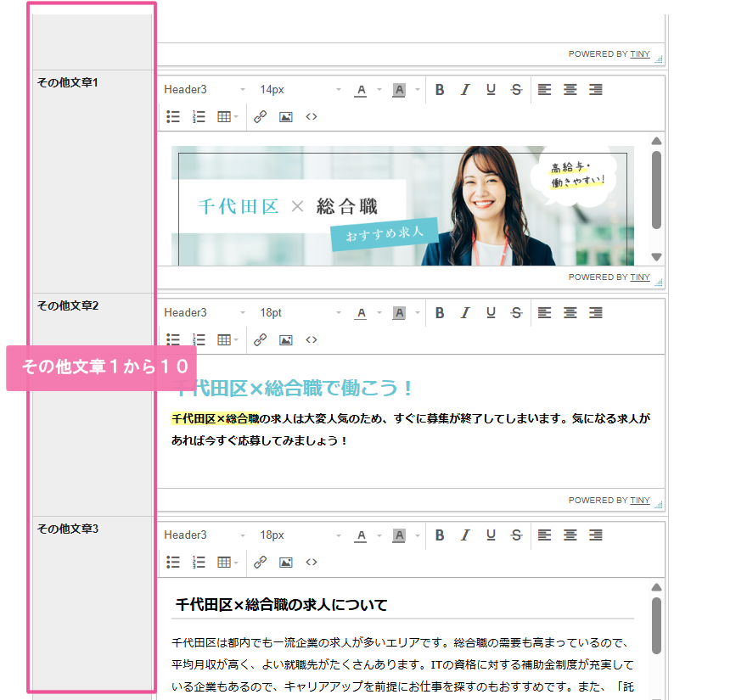This screenshot has height=700, width=747.
Task: Open source code view in その他文章3 editor
Action: (x=312, y=563)
